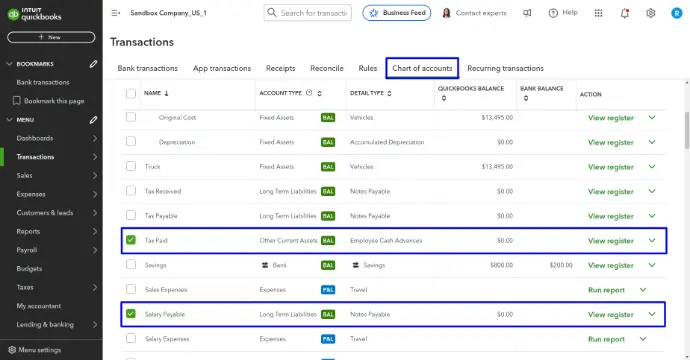The image size is (690, 360).
Task: Uncheck the Salary Payable checkbox
Action: 131,314
